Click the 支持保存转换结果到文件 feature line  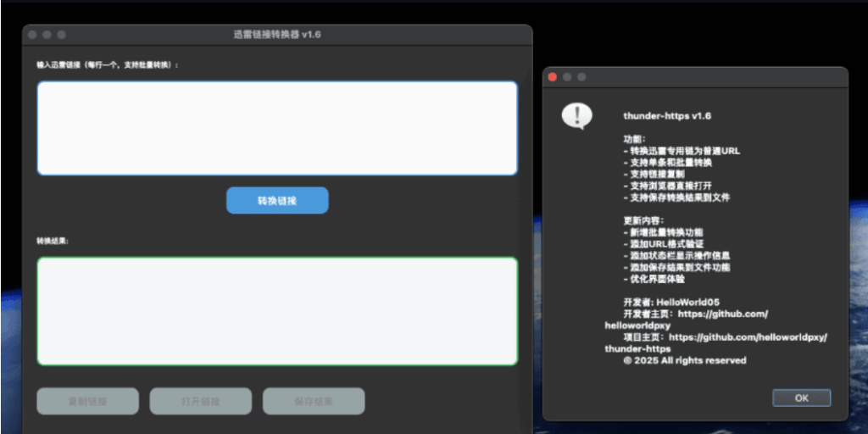pyautogui.click(x=676, y=198)
